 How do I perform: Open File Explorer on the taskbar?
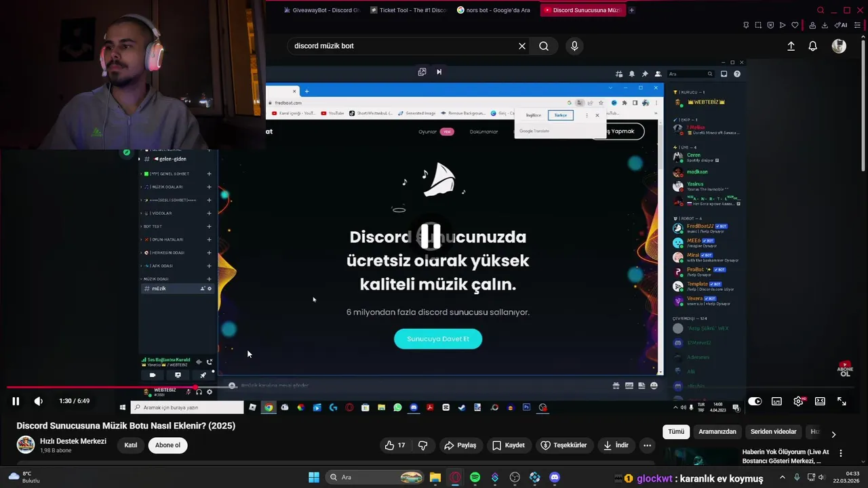(x=435, y=477)
